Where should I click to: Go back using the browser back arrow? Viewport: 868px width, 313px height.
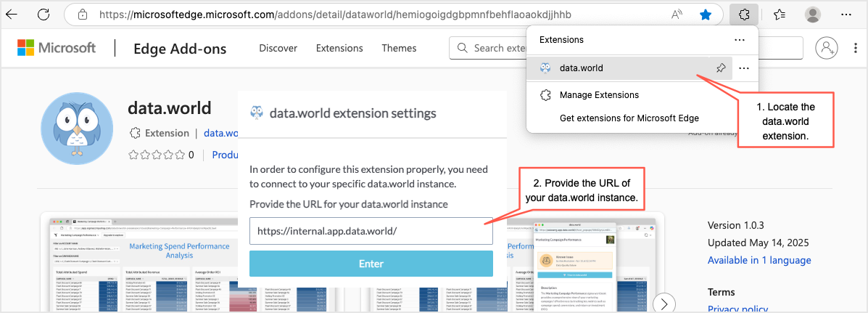11,15
